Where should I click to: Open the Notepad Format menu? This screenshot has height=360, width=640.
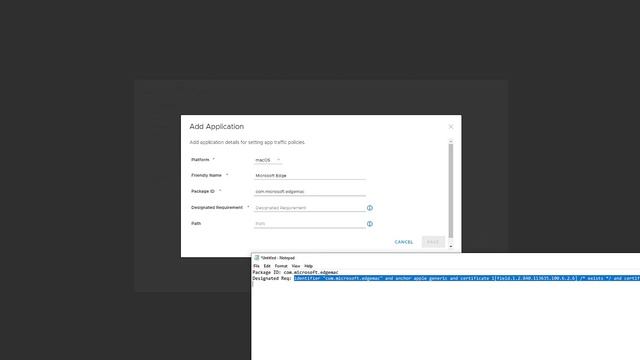tap(281, 266)
